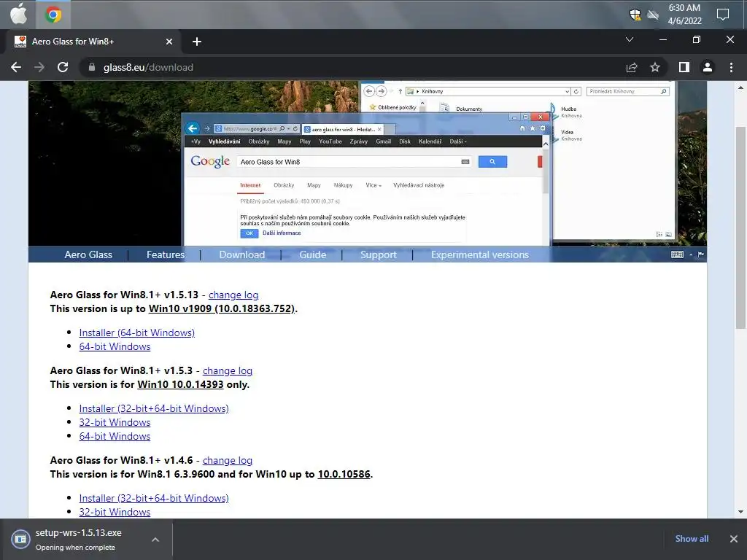Show all downloads

point(692,539)
